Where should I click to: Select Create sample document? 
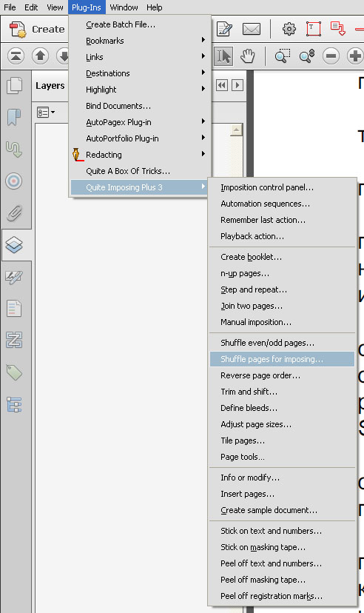[282, 511]
